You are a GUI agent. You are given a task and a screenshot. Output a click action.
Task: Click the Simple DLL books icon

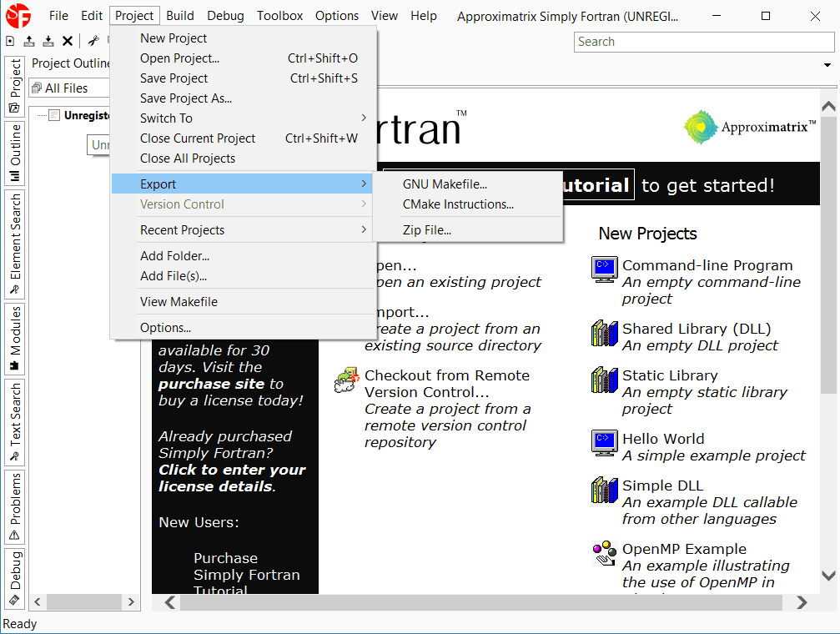604,490
